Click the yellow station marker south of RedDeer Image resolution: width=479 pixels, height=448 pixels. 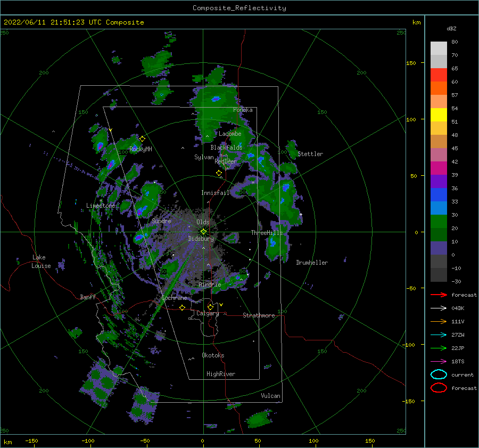click(219, 173)
